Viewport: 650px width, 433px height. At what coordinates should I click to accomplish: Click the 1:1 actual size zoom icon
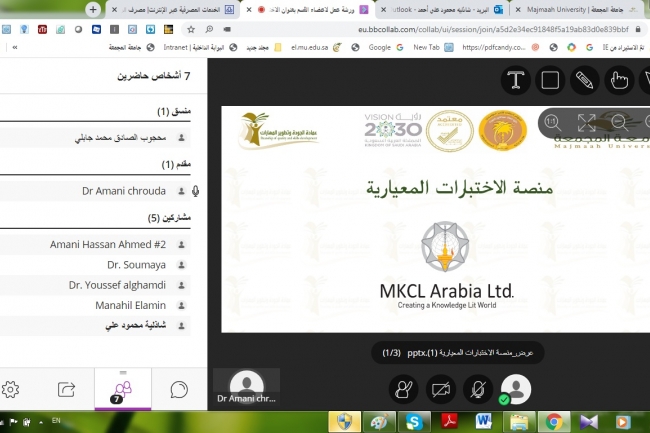tap(553, 123)
